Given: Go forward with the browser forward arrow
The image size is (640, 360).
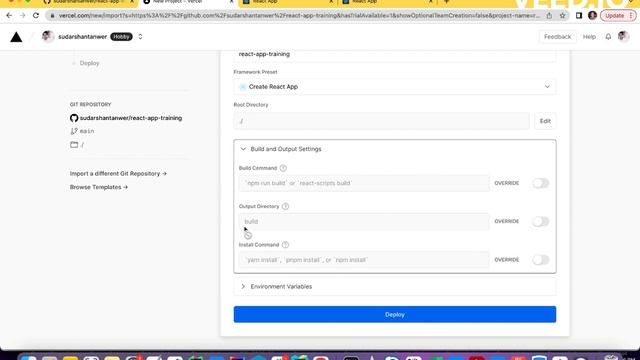Looking at the screenshot, I should [x=22, y=16].
